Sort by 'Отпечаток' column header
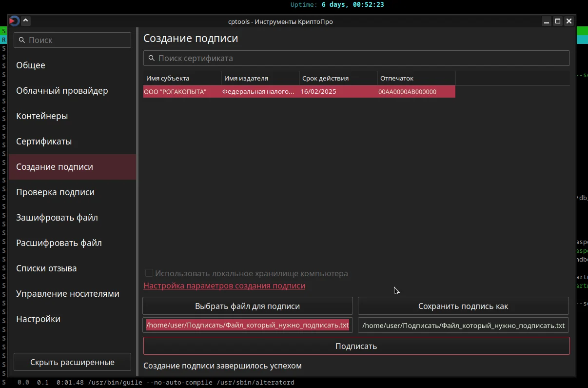This screenshot has height=388, width=588. coord(416,78)
